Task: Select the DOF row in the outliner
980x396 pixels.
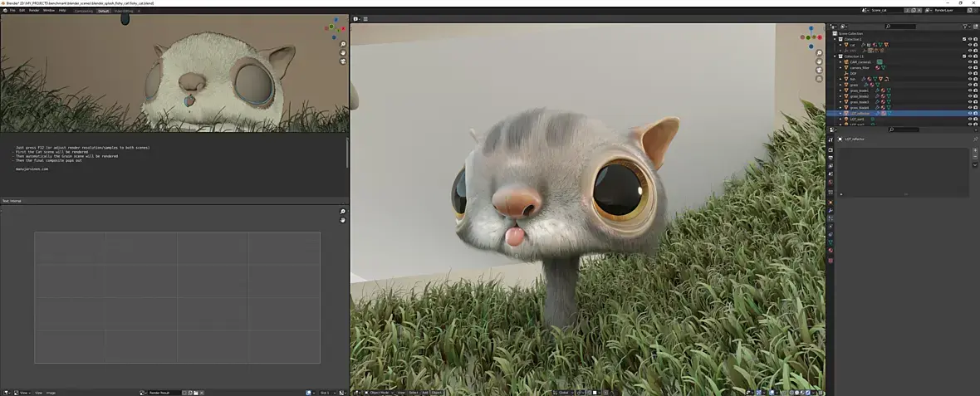Action: pyautogui.click(x=903, y=73)
